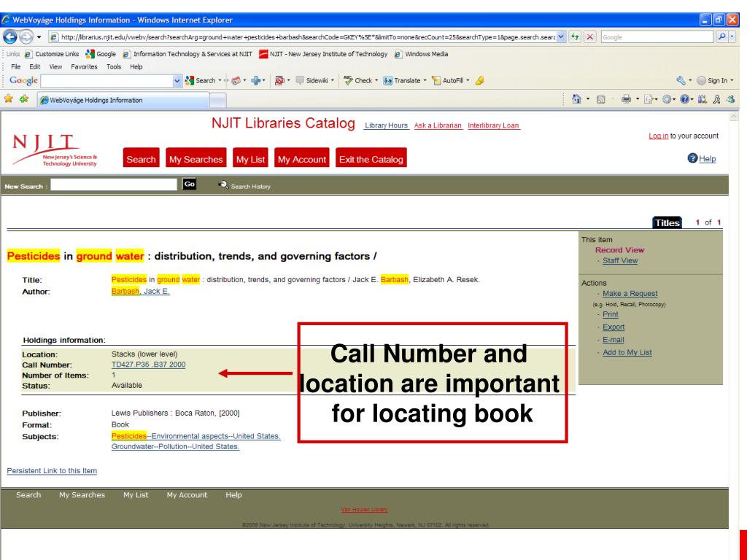
Task: Click the NJIT logo
Action: pyautogui.click(x=54, y=150)
